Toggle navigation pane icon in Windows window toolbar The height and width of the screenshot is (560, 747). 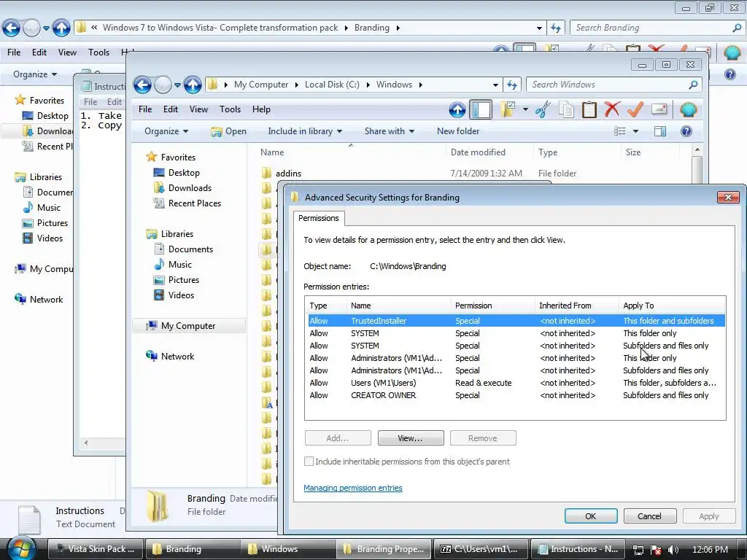tap(481, 110)
